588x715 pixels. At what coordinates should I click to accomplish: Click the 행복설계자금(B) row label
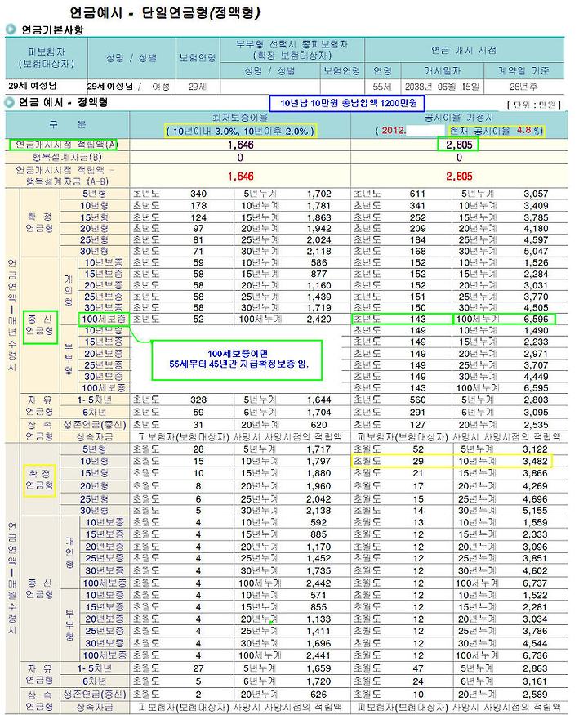(x=67, y=158)
